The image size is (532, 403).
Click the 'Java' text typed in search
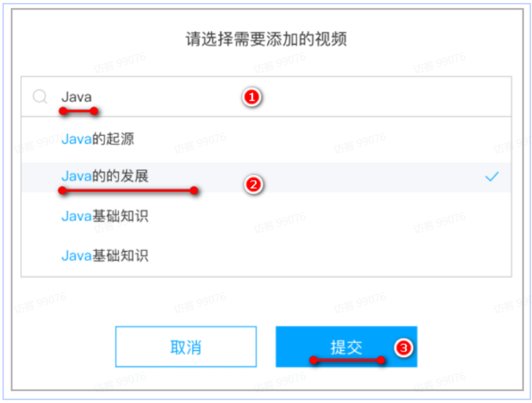pyautogui.click(x=76, y=97)
